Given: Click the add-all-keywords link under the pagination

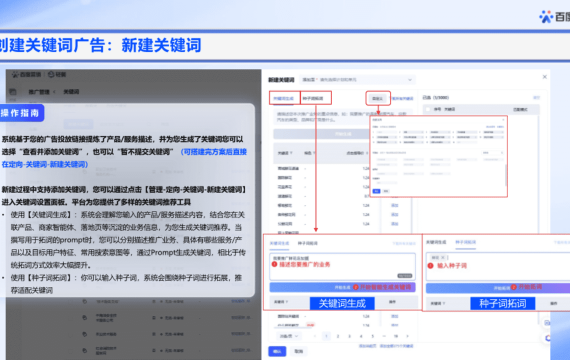Looking at the screenshot, I should click(x=397, y=346).
